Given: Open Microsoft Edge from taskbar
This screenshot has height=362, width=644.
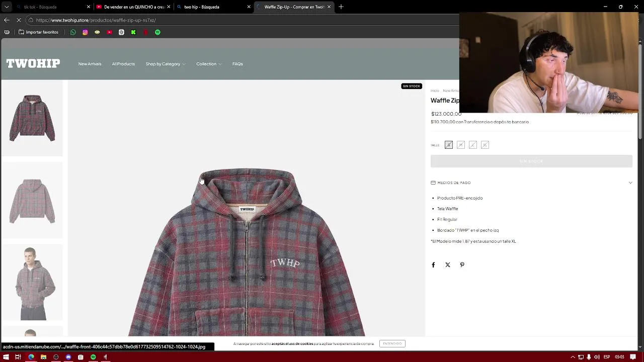Looking at the screenshot, I should (x=31, y=357).
